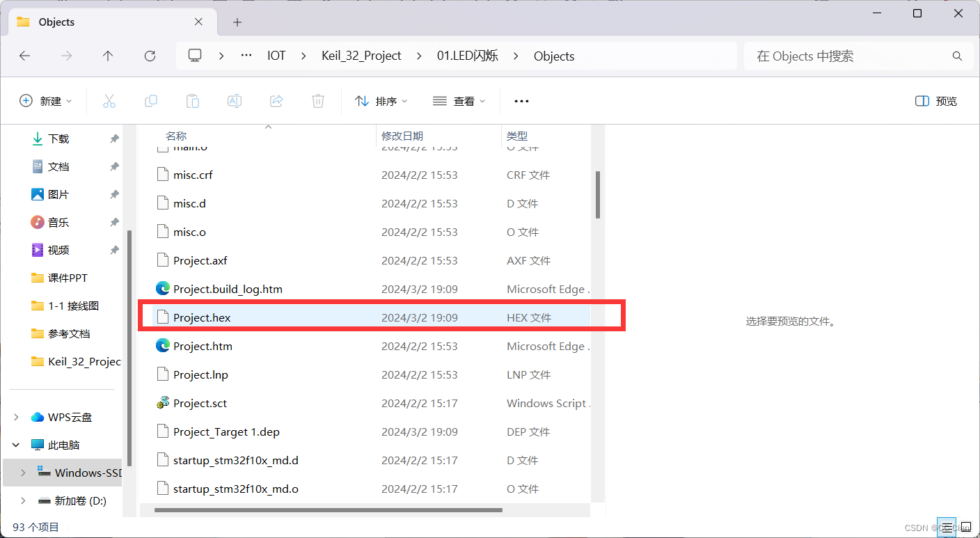Collapse the 此电脑 tree node
Image resolution: width=980 pixels, height=538 pixels.
(16, 445)
